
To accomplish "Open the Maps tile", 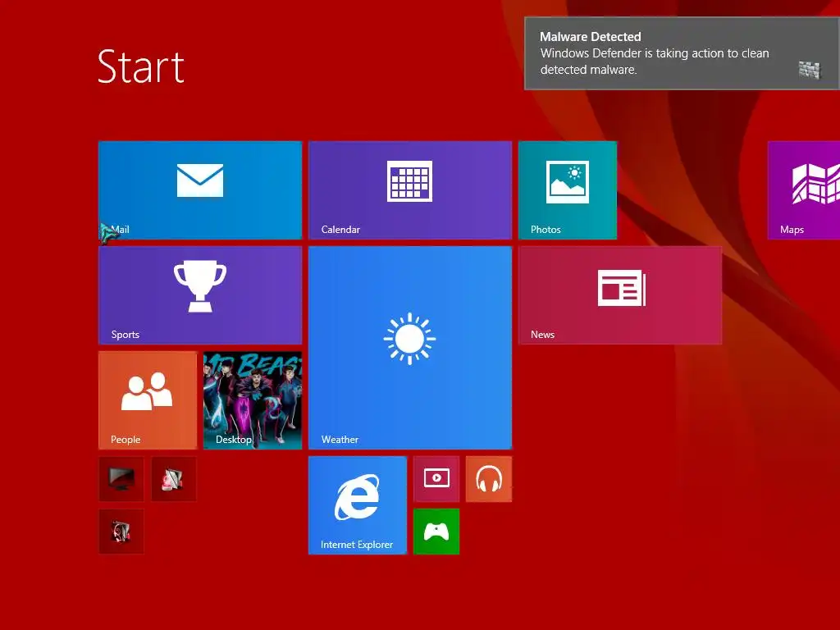I will [x=804, y=190].
